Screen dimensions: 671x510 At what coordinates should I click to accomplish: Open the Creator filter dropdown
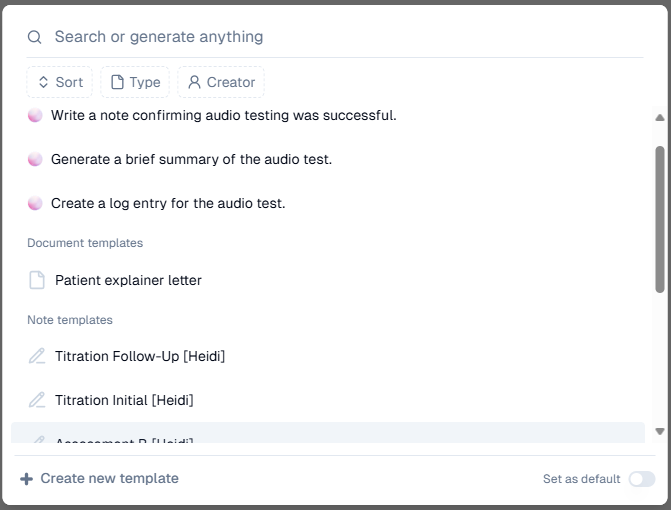tap(221, 82)
